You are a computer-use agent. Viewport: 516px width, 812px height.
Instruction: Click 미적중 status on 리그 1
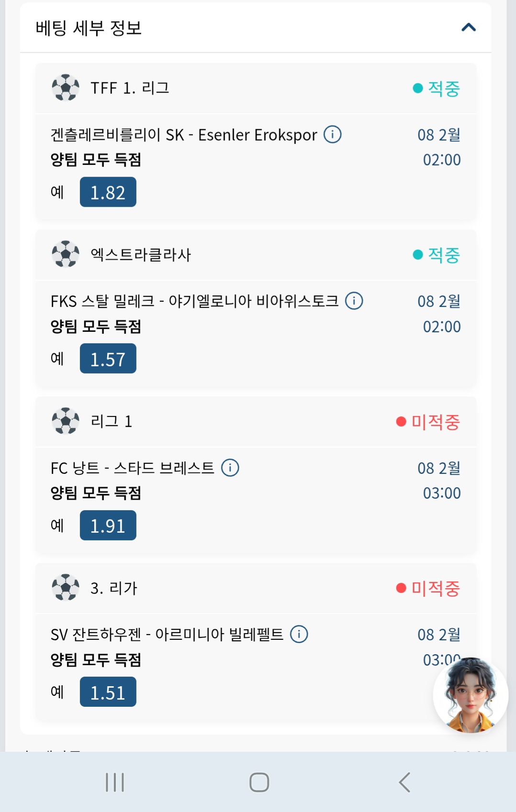[x=428, y=422]
